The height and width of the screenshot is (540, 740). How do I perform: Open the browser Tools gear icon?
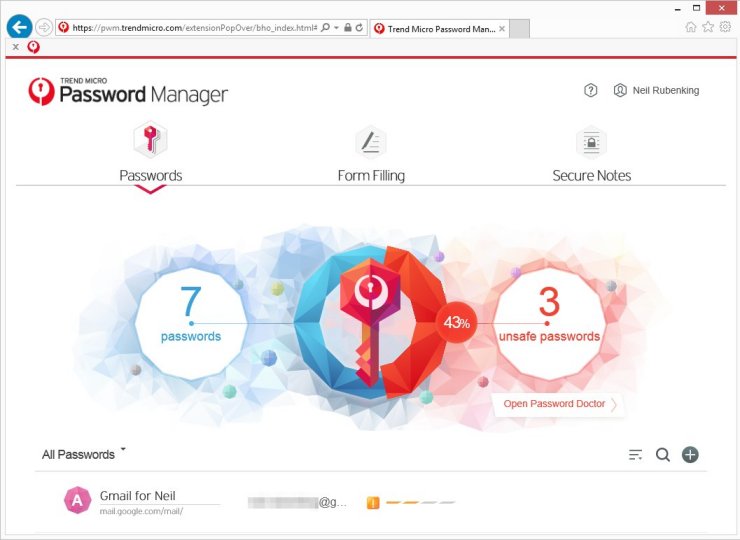[x=725, y=27]
